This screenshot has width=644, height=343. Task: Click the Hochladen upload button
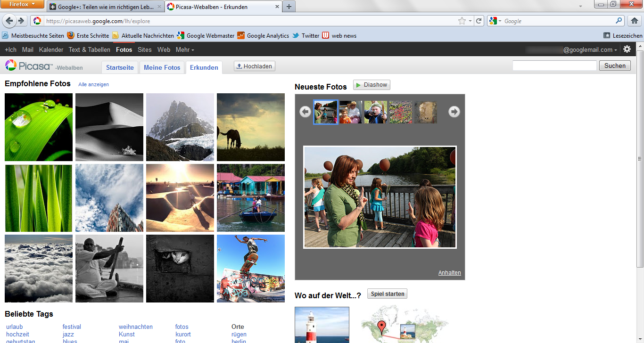pyautogui.click(x=255, y=66)
